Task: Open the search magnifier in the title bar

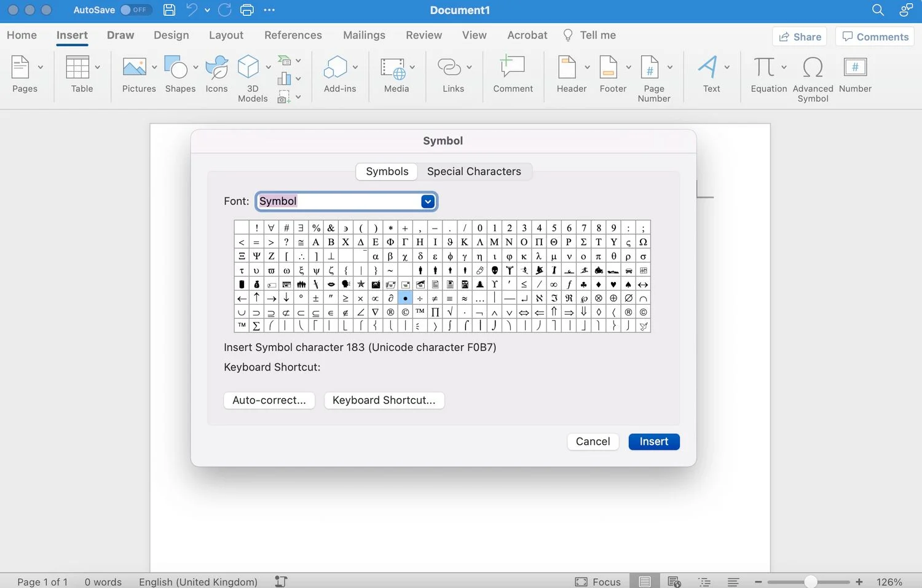Action: pos(878,10)
